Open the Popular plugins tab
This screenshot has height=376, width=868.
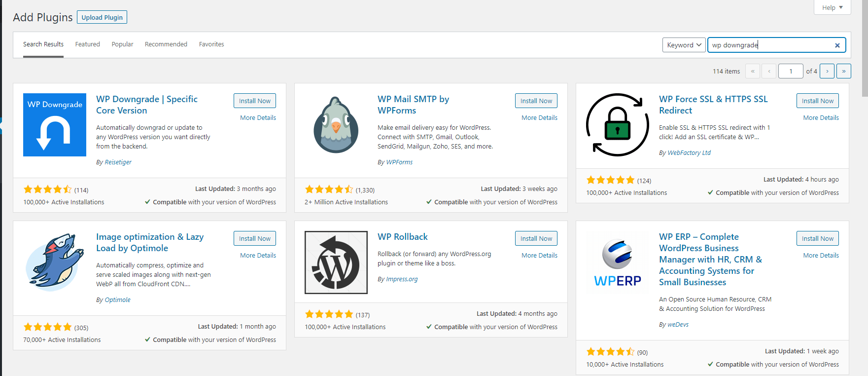[122, 44]
